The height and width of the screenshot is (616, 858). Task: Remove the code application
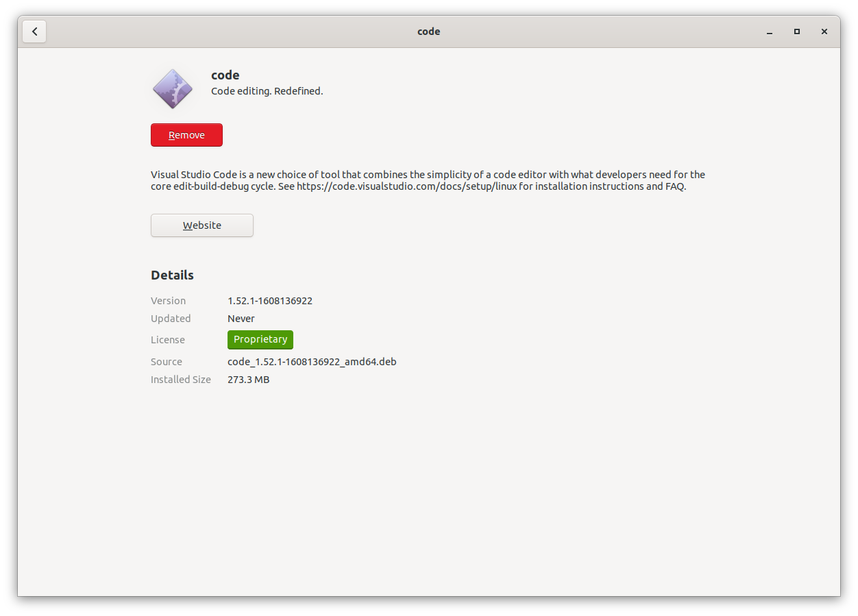click(x=186, y=135)
